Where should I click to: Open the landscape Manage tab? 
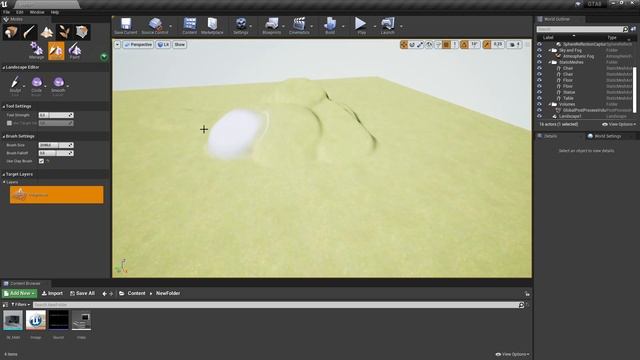37,51
